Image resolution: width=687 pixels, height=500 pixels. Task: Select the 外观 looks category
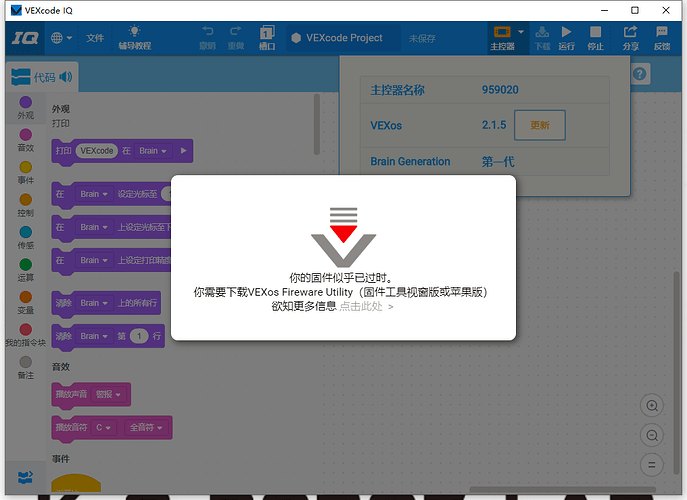25,108
